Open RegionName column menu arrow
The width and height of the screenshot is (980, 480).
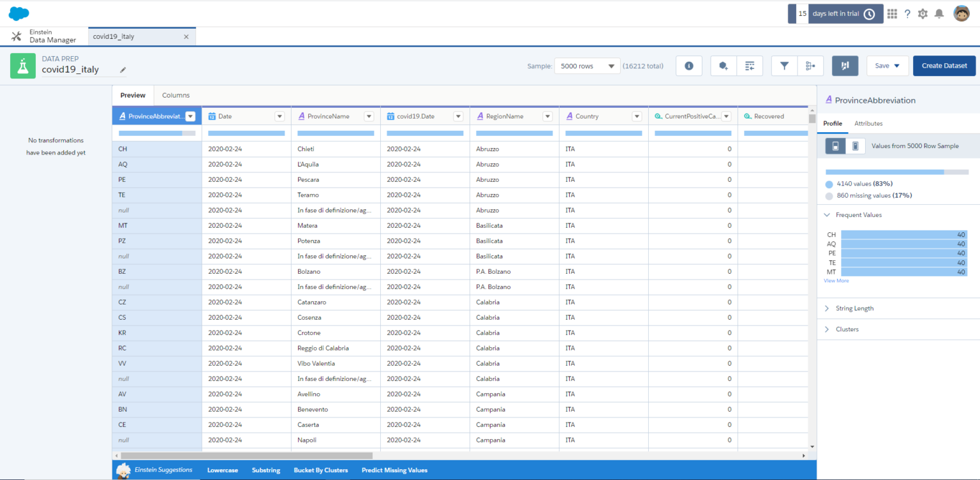tap(547, 116)
